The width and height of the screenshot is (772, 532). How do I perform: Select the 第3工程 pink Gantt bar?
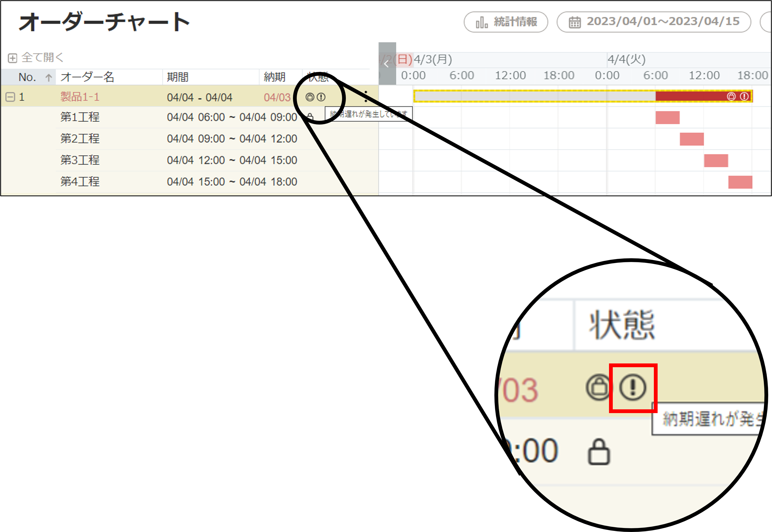(716, 161)
